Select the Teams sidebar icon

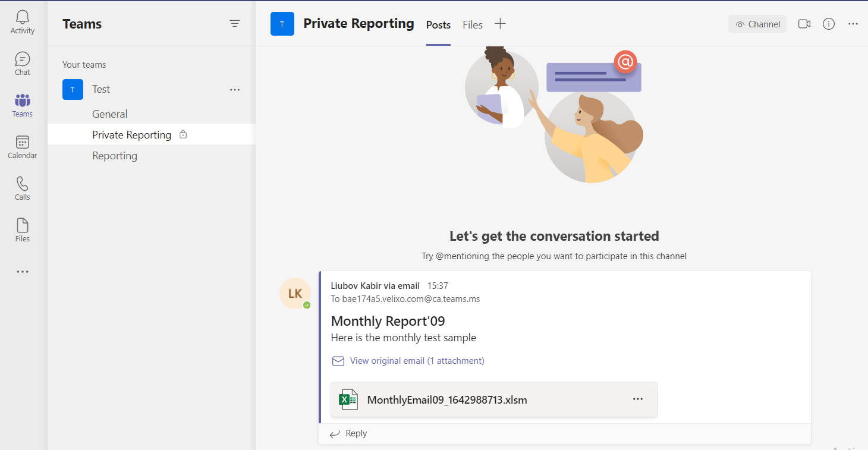pos(23,106)
